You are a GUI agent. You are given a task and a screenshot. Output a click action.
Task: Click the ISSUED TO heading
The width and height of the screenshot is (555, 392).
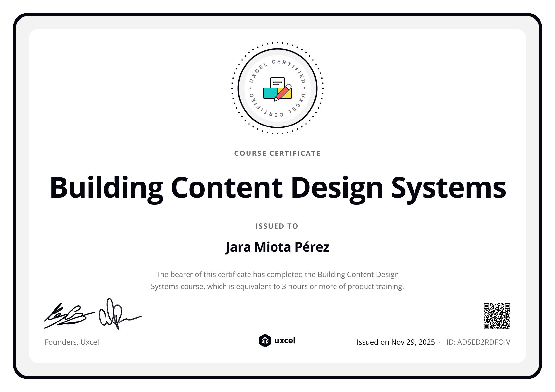(x=277, y=226)
